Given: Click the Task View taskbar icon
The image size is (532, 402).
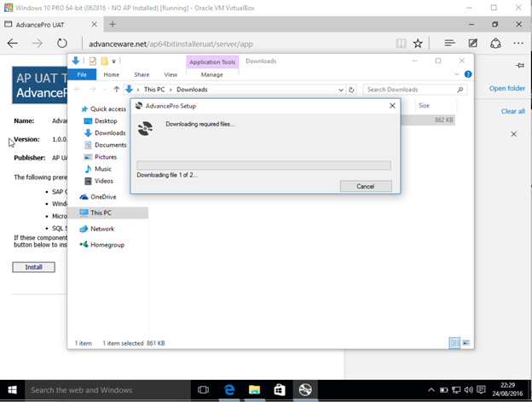Looking at the screenshot, I should tap(203, 390).
